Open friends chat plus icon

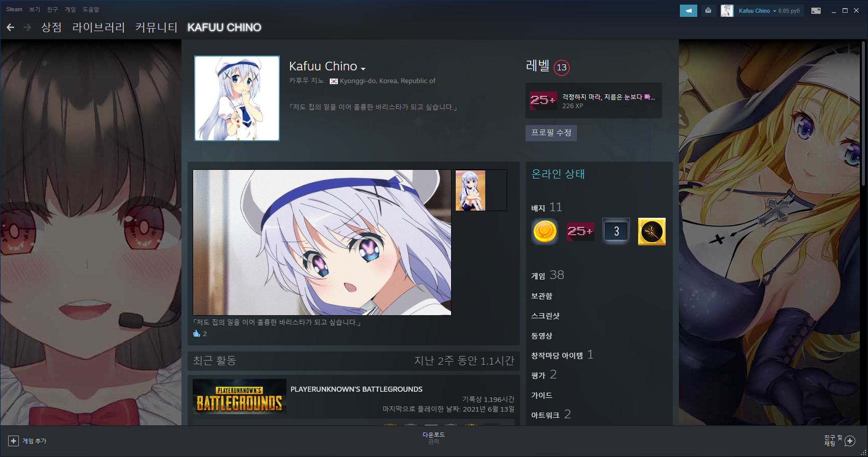coord(850,441)
